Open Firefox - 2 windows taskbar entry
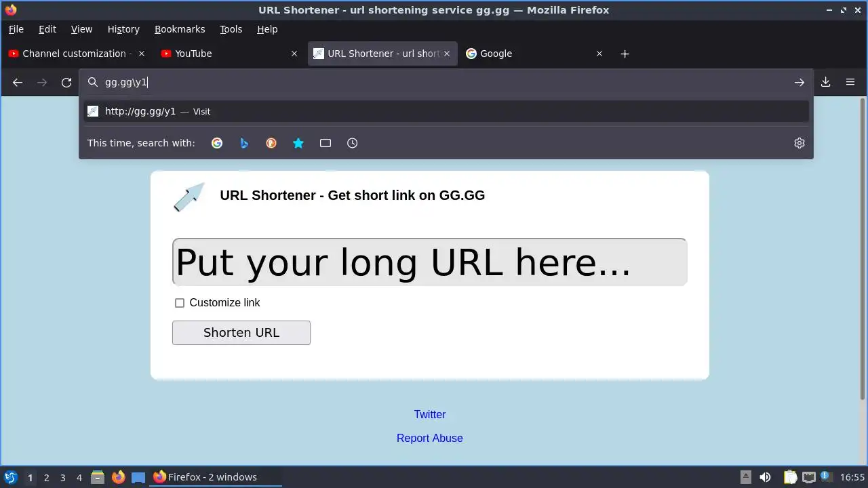 (x=216, y=477)
